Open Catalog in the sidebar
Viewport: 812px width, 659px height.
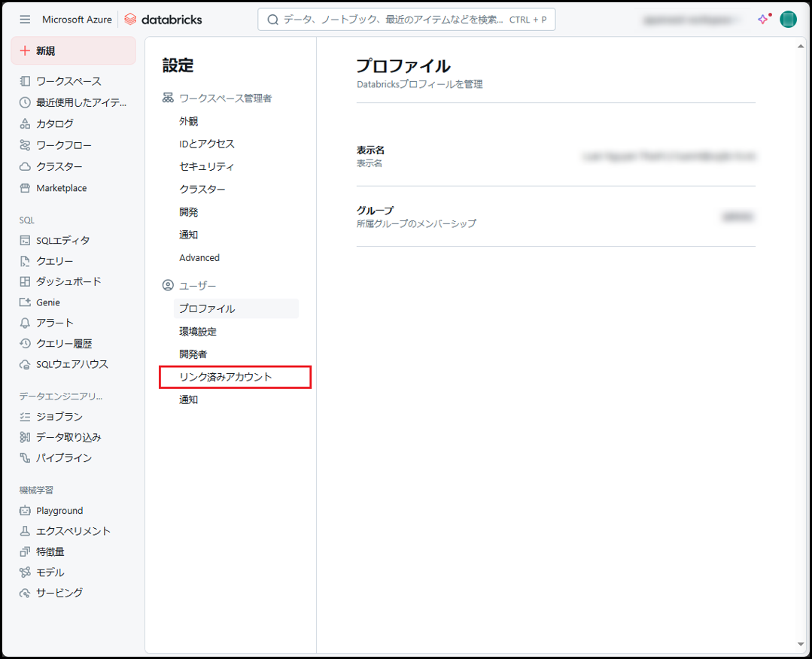point(55,123)
